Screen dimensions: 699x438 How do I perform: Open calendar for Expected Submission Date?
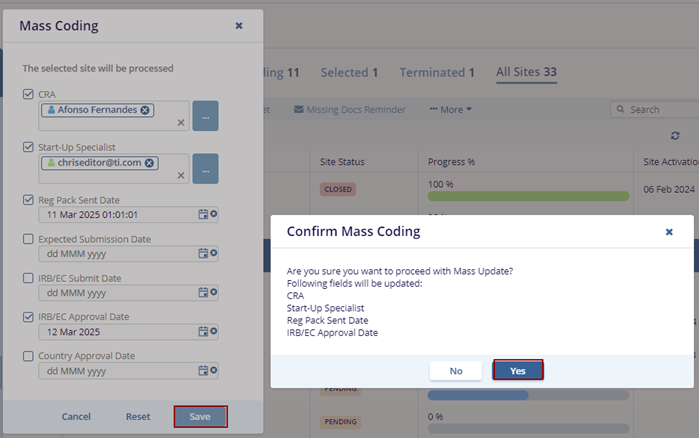coord(203,253)
